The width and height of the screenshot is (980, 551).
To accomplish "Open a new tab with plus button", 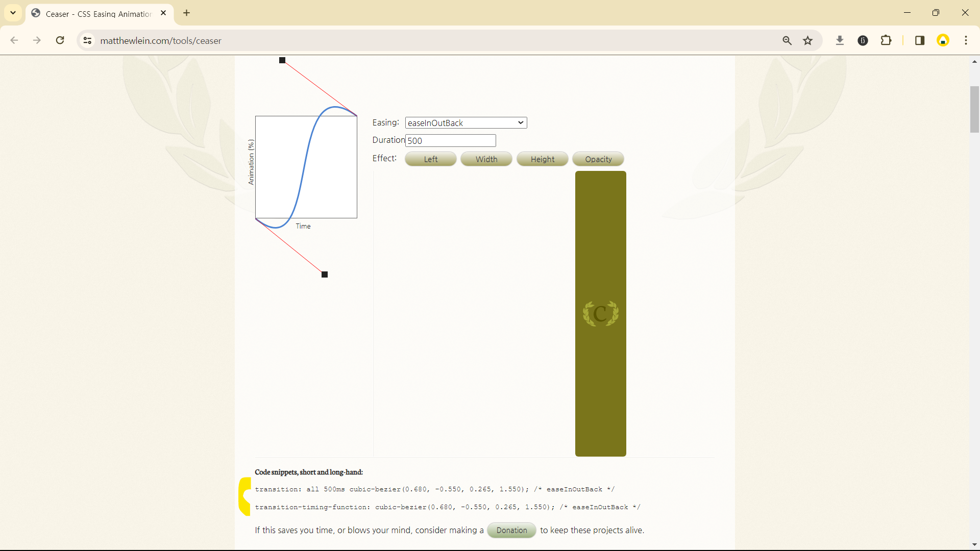I will click(187, 13).
